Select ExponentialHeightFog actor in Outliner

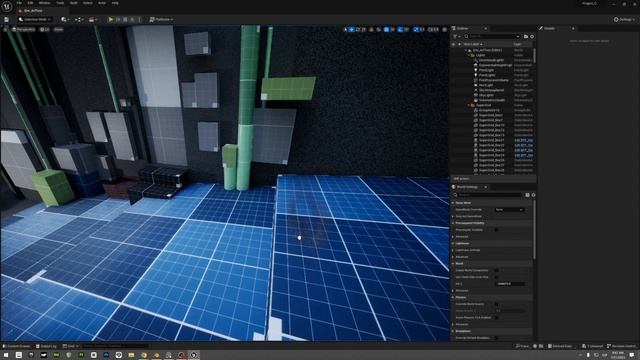tap(495, 65)
